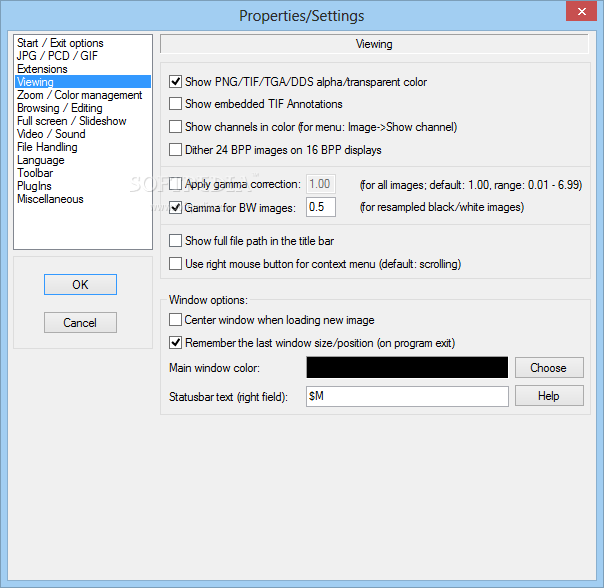Click the black main window color swatch
The height and width of the screenshot is (588, 604).
pyautogui.click(x=407, y=367)
